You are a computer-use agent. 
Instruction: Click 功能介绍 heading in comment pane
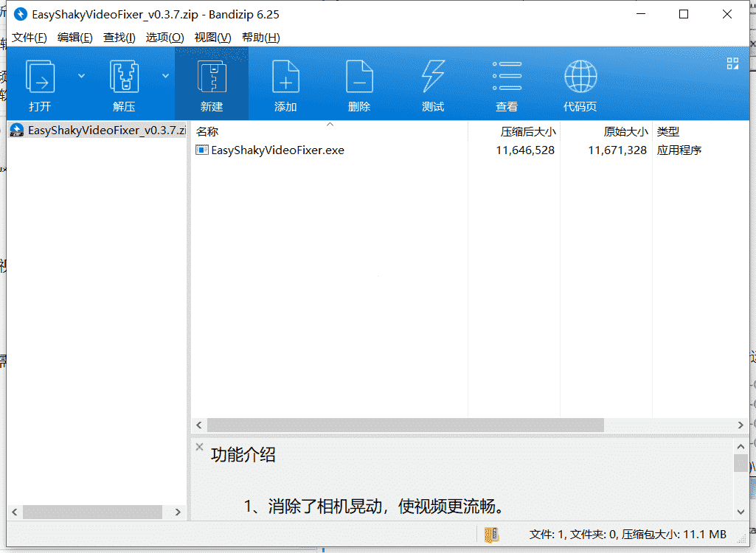[x=243, y=455]
